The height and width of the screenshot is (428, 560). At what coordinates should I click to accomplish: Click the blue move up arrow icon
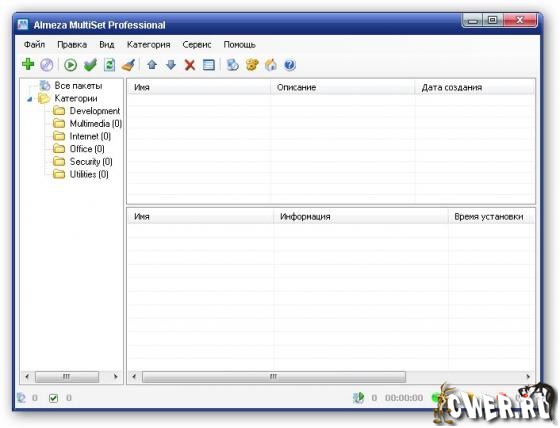152,65
